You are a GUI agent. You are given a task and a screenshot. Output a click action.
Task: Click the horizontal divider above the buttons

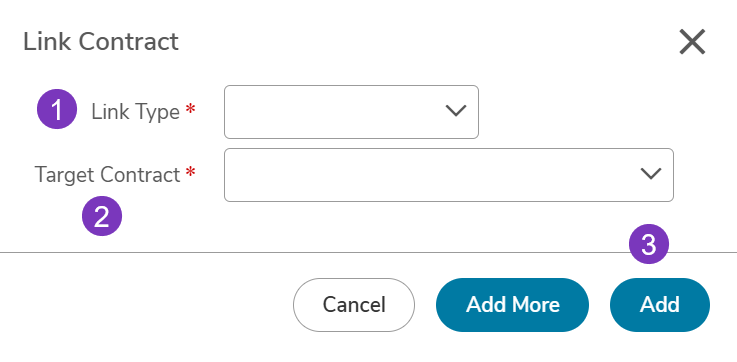point(368,252)
